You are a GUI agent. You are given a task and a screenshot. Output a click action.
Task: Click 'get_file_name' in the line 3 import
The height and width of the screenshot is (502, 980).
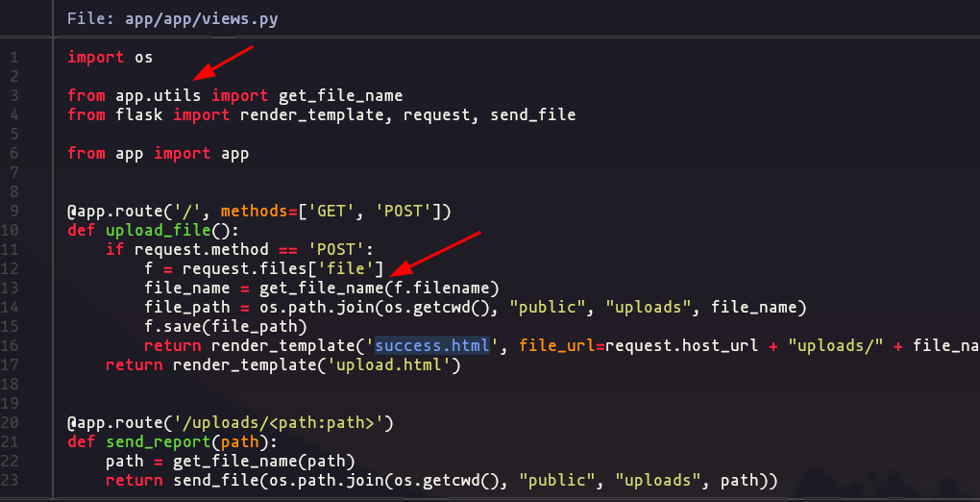[x=341, y=96]
